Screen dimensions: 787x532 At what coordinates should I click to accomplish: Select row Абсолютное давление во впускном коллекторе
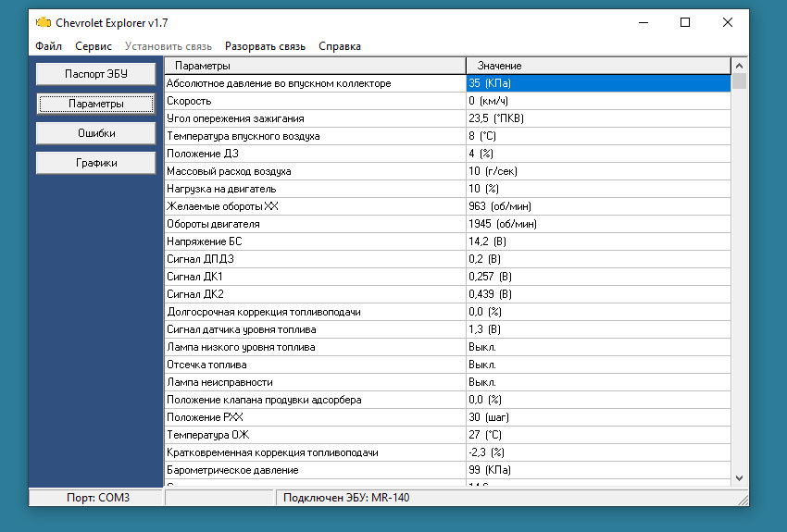tap(448, 83)
